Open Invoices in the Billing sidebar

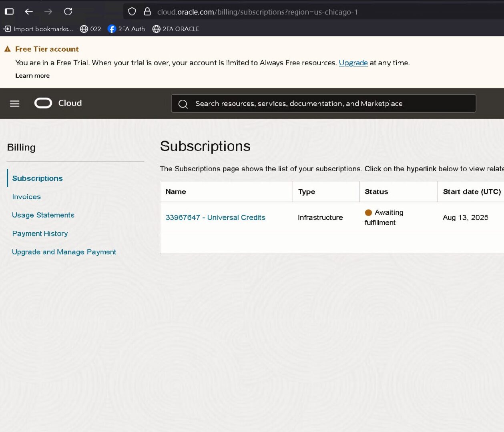tap(26, 197)
